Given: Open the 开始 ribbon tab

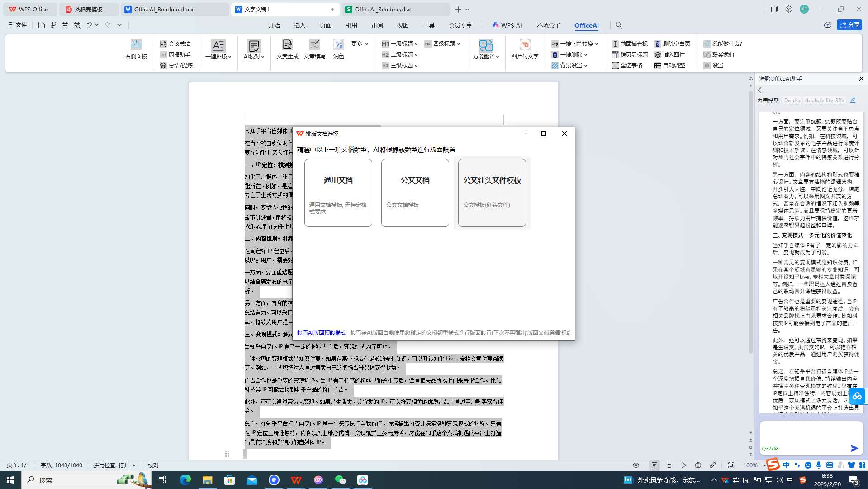Looking at the screenshot, I should [274, 25].
